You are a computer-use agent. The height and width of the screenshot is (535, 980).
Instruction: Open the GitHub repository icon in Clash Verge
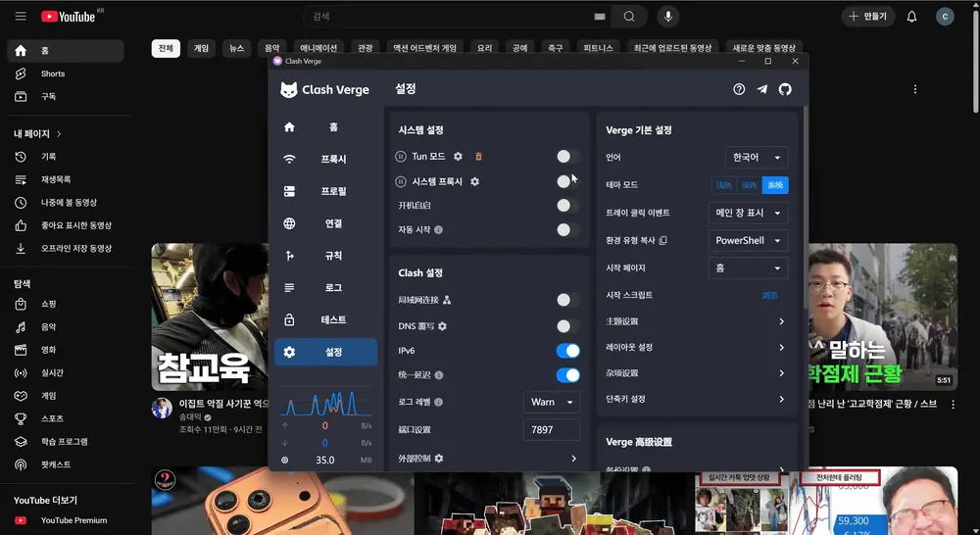[785, 89]
